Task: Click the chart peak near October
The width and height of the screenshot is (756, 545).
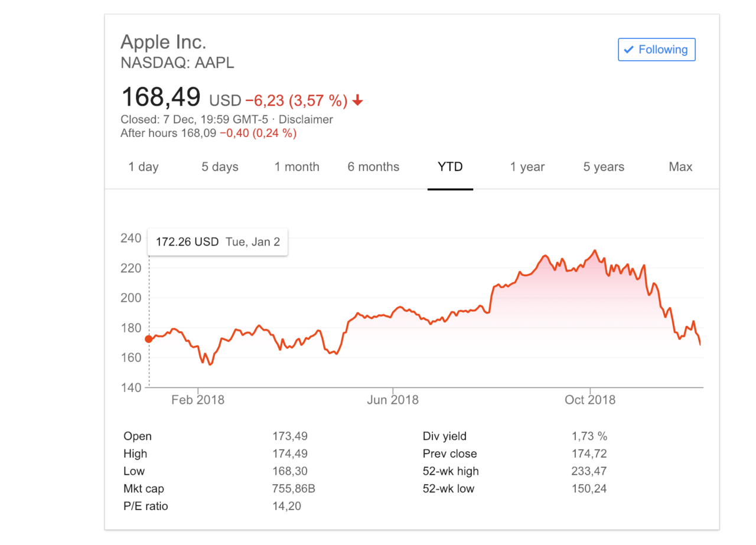Action: (x=595, y=250)
